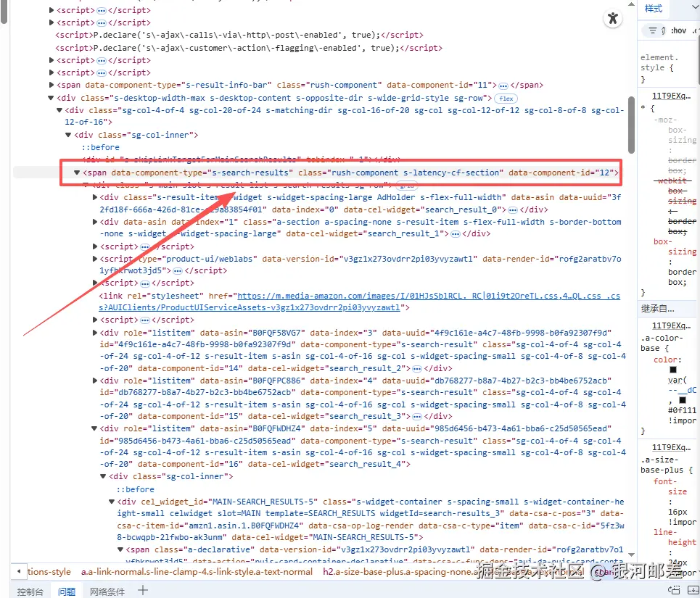Add a new drawer tab with the plus icon

pyautogui.click(x=143, y=591)
